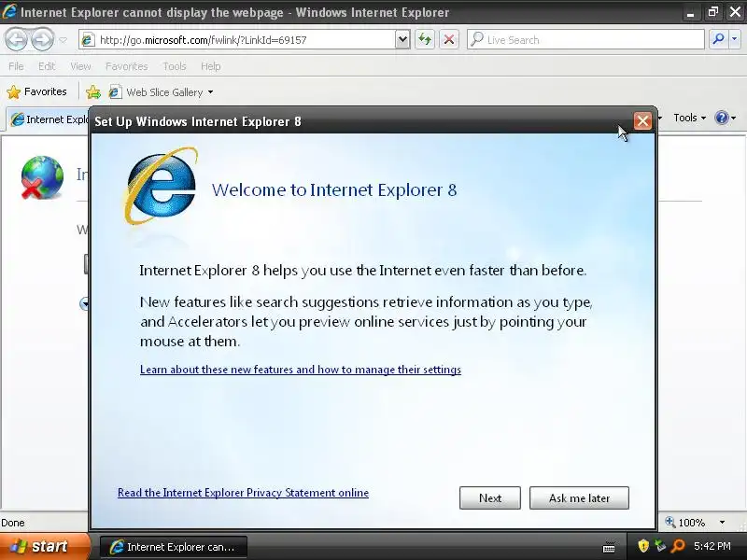Close the Set Up Internet Explorer 8 dialog
Image resolution: width=747 pixels, height=560 pixels.
coord(642,121)
